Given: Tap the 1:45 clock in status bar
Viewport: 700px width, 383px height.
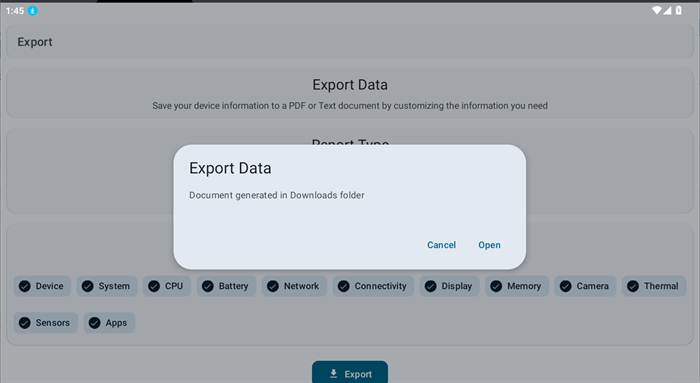Looking at the screenshot, I should tap(15, 11).
